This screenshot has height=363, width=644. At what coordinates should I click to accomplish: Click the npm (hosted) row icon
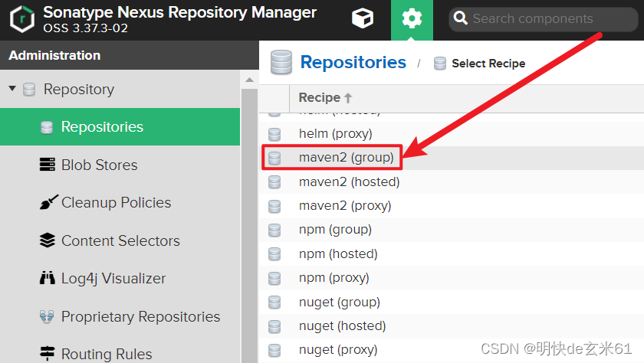[274, 254]
